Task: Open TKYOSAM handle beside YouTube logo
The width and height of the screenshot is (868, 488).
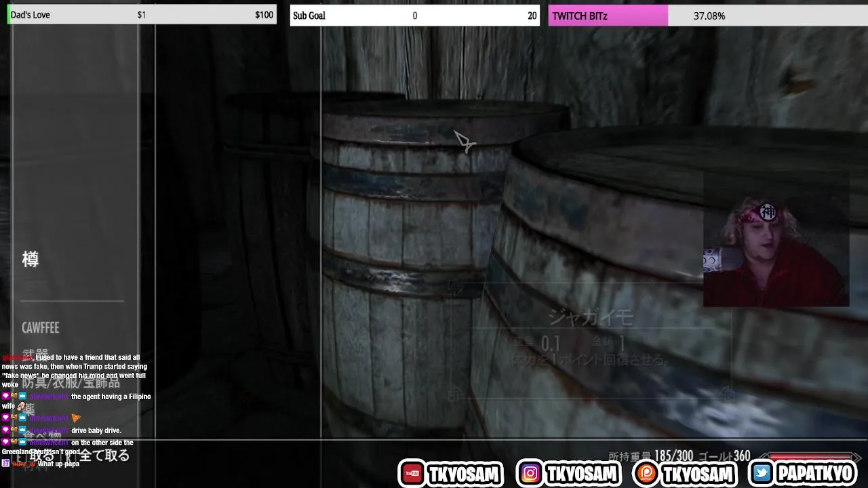Action: (x=465, y=474)
